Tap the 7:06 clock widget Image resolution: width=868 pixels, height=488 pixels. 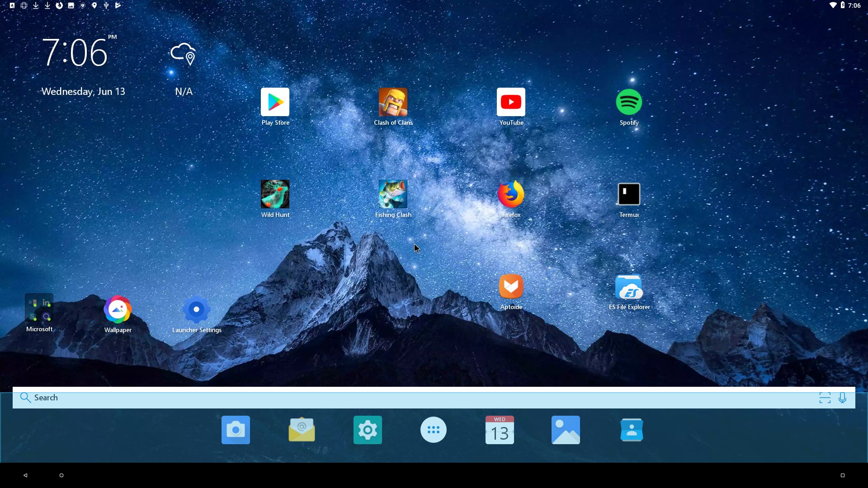coord(75,53)
